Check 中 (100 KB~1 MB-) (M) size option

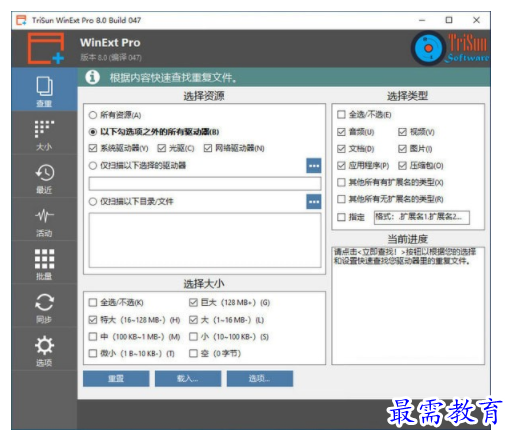coord(134,337)
